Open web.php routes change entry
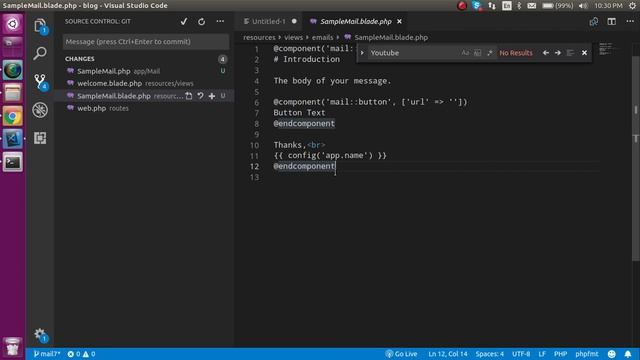This screenshot has width=640, height=360. 145,108
